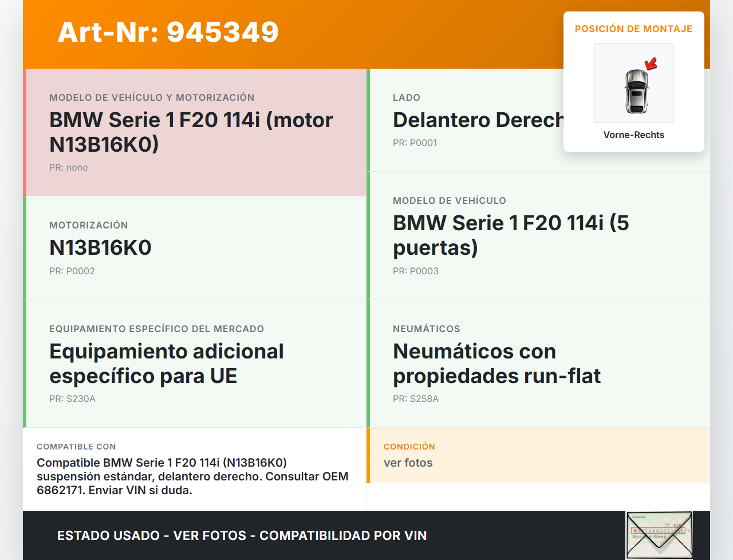Select the 'Delantero Derech' side value
Image resolution: width=733 pixels, height=560 pixels.
click(x=478, y=120)
